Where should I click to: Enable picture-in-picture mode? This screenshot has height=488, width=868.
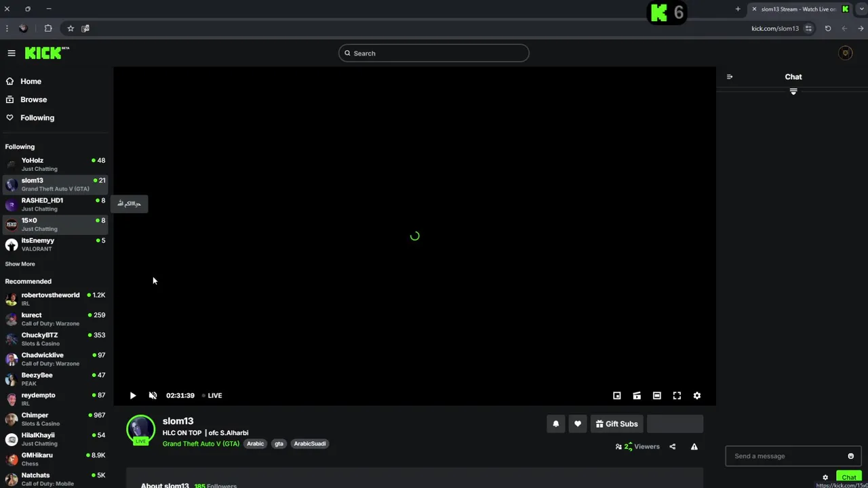point(617,395)
